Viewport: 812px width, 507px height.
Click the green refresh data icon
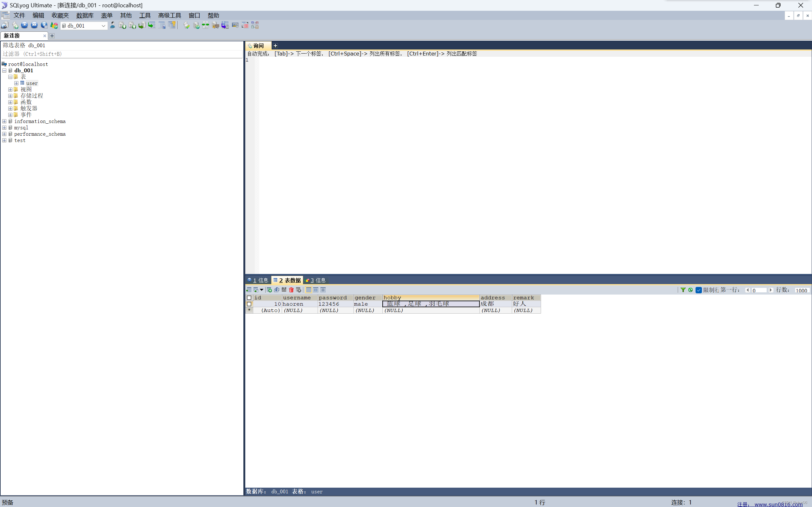pos(690,290)
